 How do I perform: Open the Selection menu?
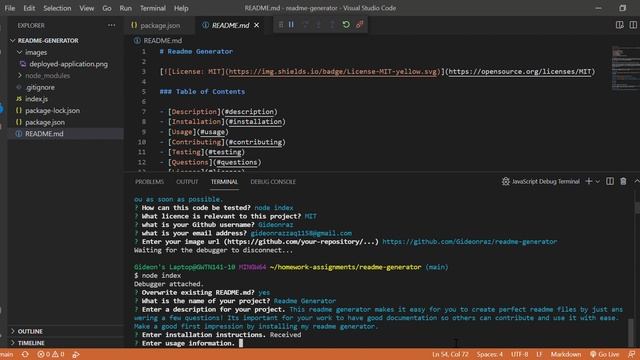(x=57, y=8)
